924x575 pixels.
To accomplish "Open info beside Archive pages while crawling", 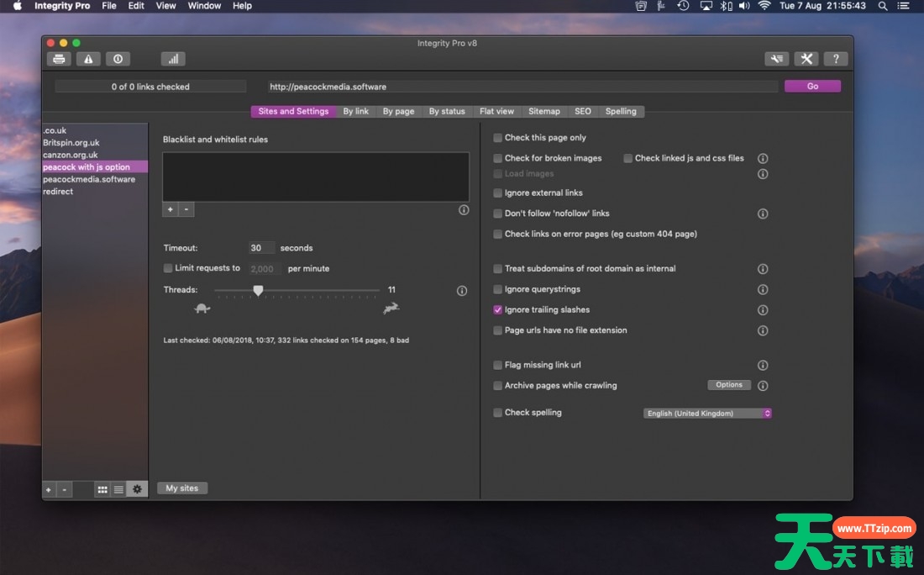I will [x=763, y=385].
